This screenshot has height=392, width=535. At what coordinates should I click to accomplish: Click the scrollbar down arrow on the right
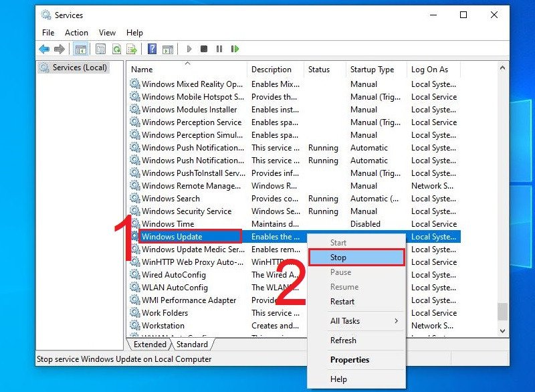click(504, 330)
